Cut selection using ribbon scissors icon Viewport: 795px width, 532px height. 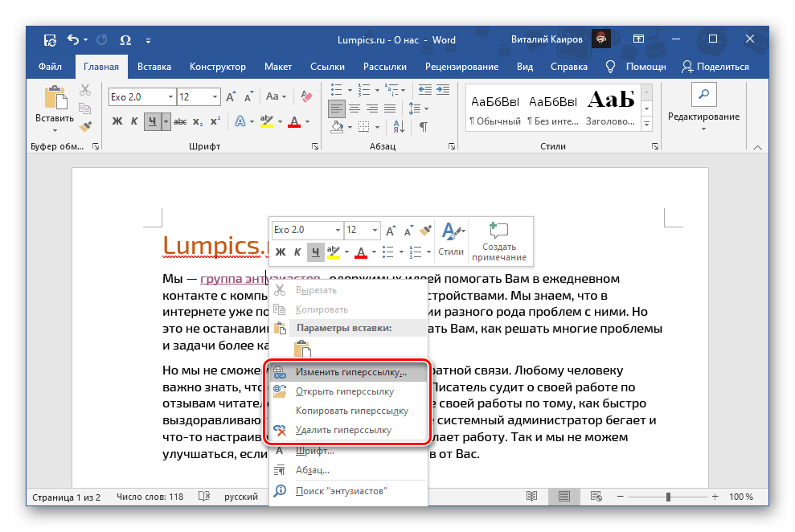(85, 90)
